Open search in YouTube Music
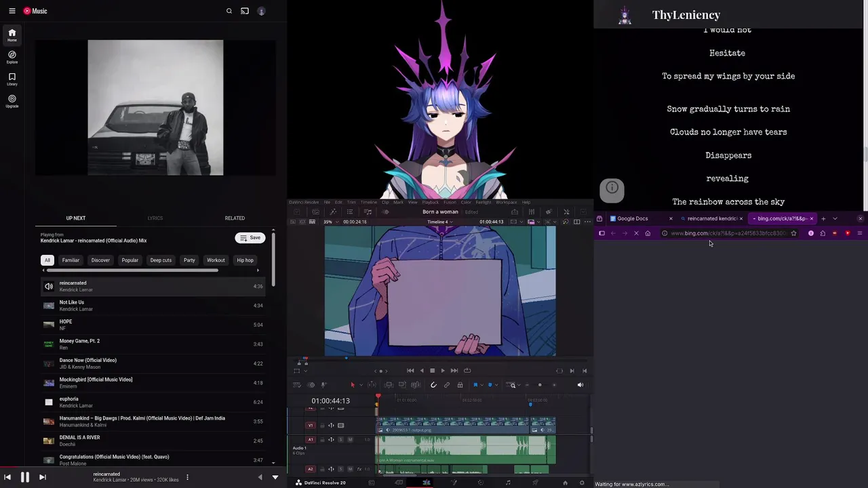 pos(229,11)
